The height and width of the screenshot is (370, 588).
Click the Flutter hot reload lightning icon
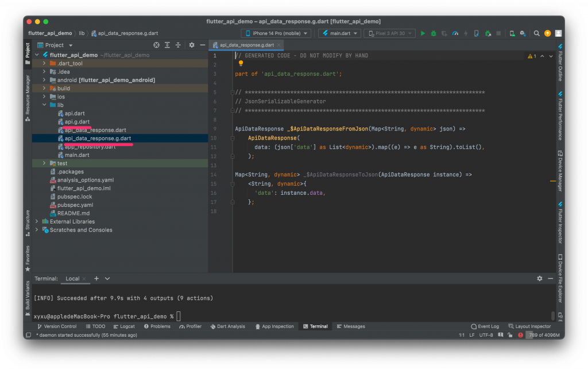point(465,33)
